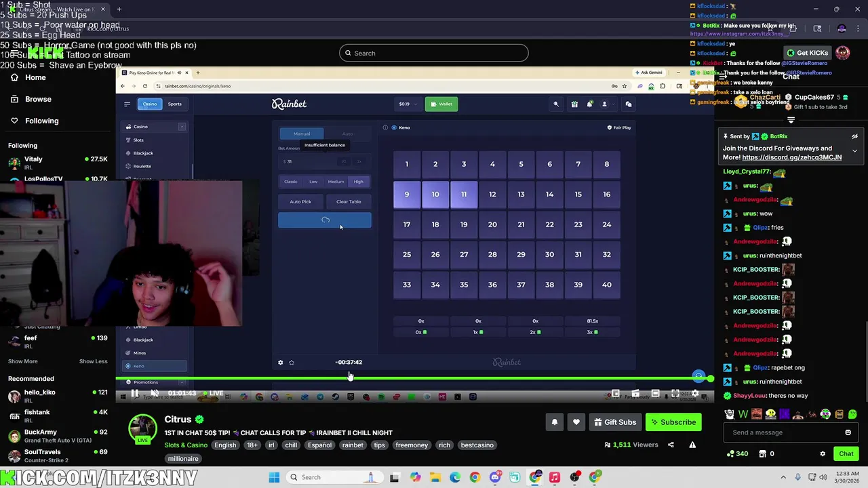Select Keno number 1
This screenshot has width=868, height=488.
[407, 164]
